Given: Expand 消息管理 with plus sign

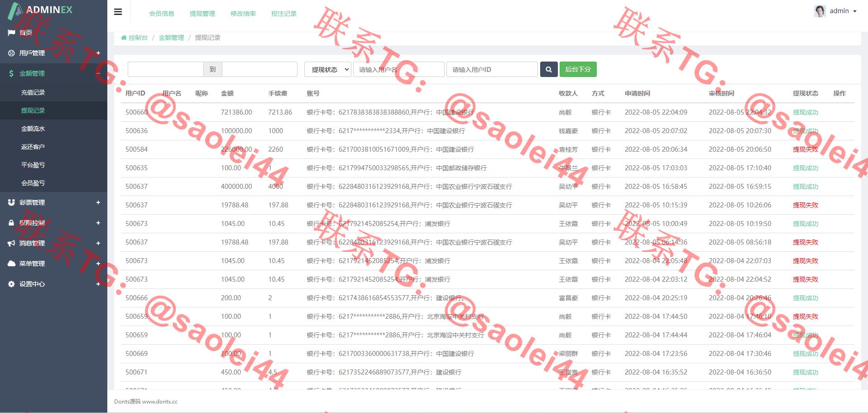Looking at the screenshot, I should pos(98,243).
